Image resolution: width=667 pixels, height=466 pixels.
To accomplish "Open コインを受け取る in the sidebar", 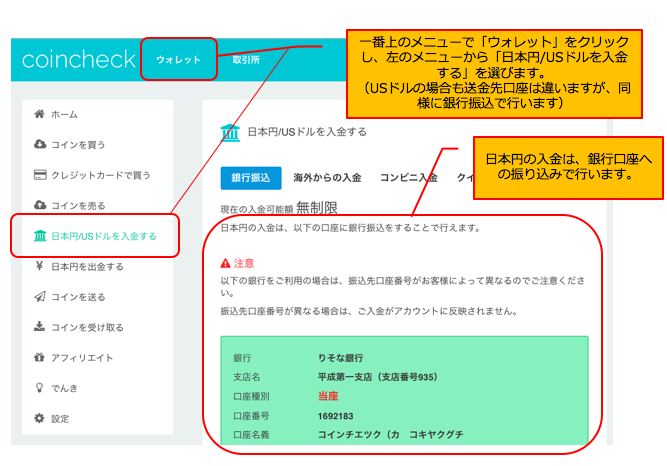I will click(x=87, y=327).
